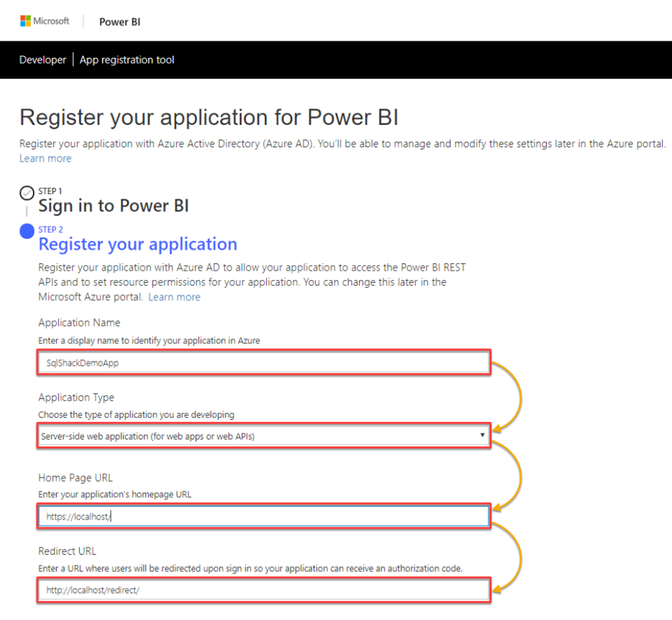Select the Server-side web application combo box
Image resolution: width=672 pixels, height=620 pixels.
(264, 436)
